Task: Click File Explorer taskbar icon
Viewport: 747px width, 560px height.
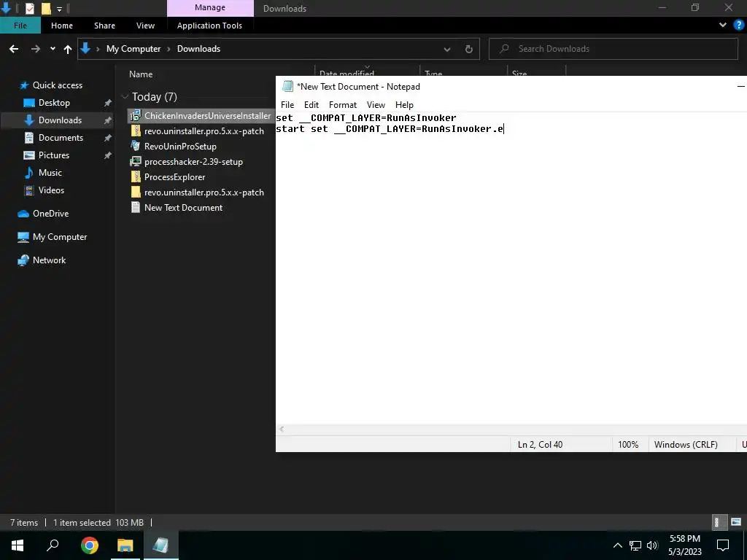Action: pos(125,545)
